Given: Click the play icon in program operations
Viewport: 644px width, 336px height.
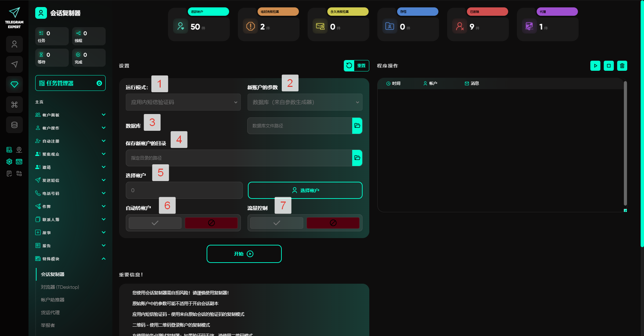Looking at the screenshot, I should (595, 66).
